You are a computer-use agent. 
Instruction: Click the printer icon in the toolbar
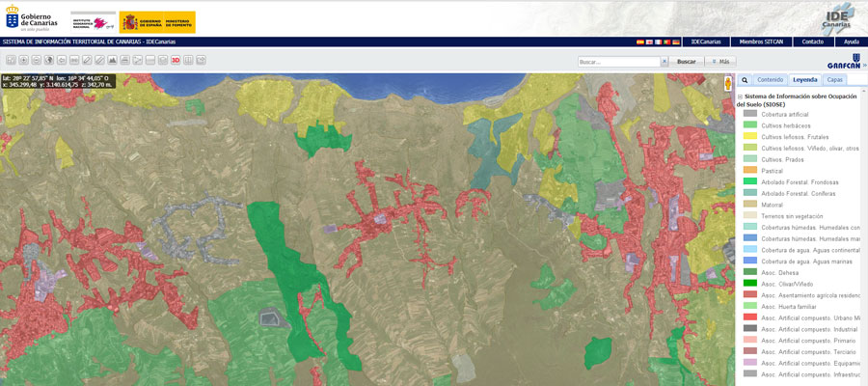pyautogui.click(x=124, y=60)
